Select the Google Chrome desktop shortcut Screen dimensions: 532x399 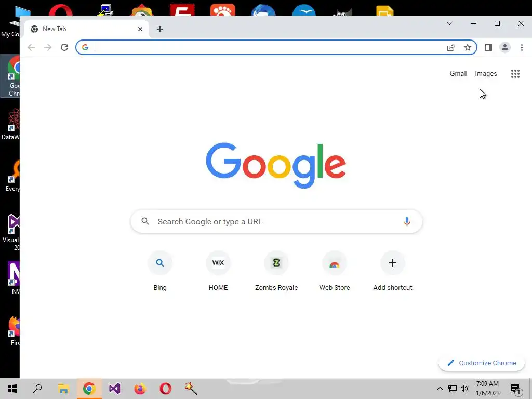point(11,76)
